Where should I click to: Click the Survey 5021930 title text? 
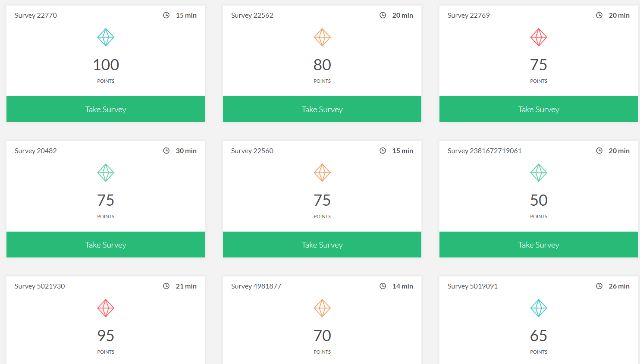pyautogui.click(x=40, y=286)
